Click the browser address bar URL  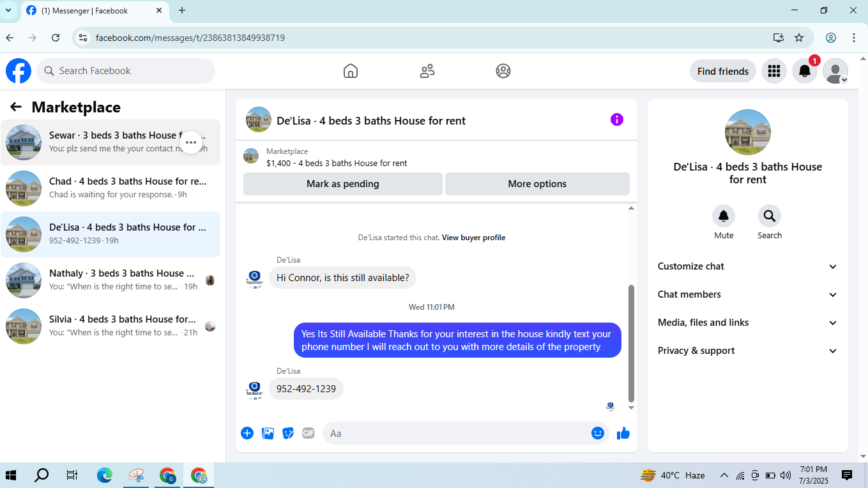[190, 38]
